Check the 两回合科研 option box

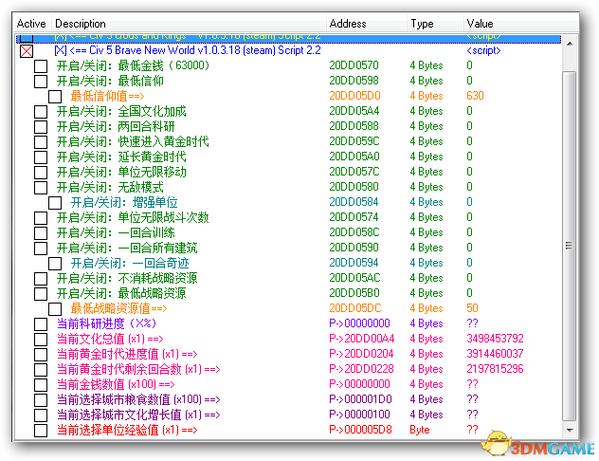(40, 127)
